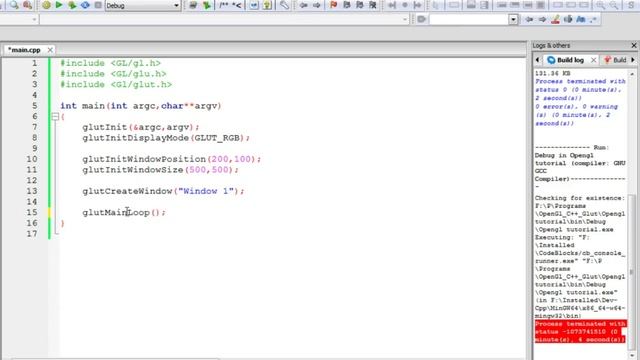
Task: Click the S icon at toolbar end
Action: [x=631, y=5]
